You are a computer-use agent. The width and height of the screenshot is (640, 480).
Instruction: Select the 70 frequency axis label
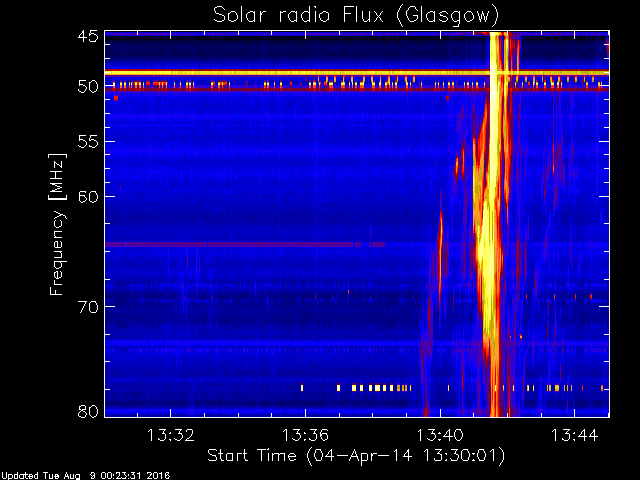[x=88, y=307]
